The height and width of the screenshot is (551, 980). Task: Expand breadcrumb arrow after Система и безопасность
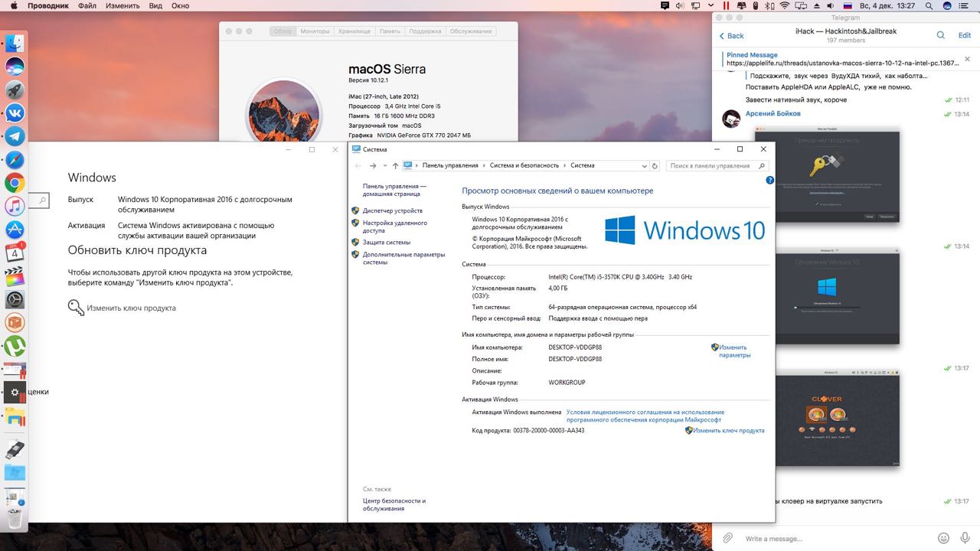(x=564, y=165)
